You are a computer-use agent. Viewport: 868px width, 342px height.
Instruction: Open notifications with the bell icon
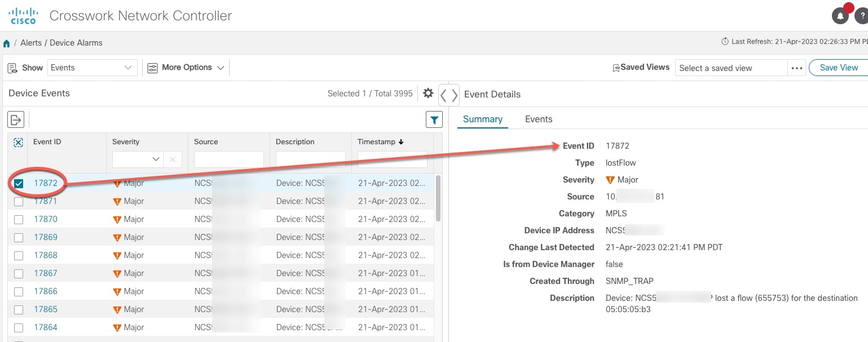coord(840,15)
